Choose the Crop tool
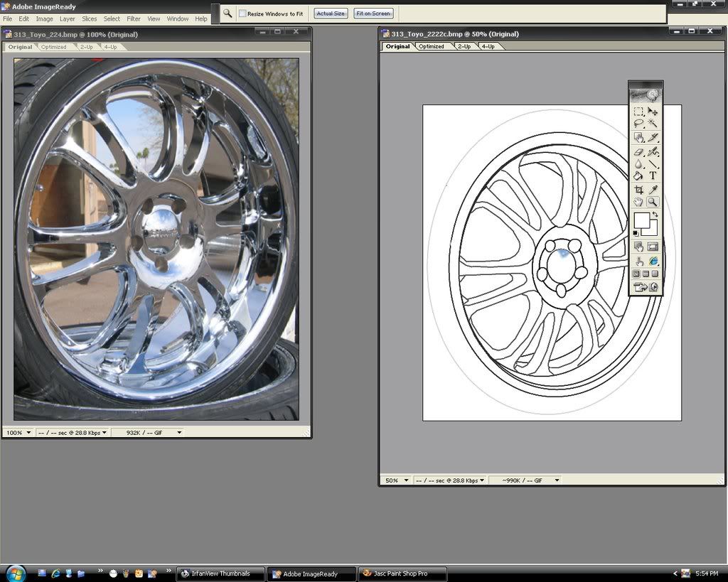The height and width of the screenshot is (582, 728). tap(638, 190)
